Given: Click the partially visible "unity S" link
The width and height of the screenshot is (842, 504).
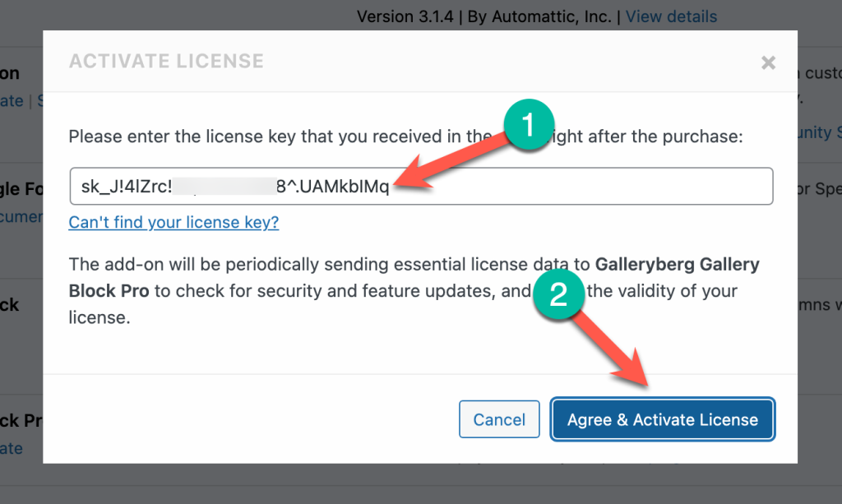Looking at the screenshot, I should pos(819,132).
